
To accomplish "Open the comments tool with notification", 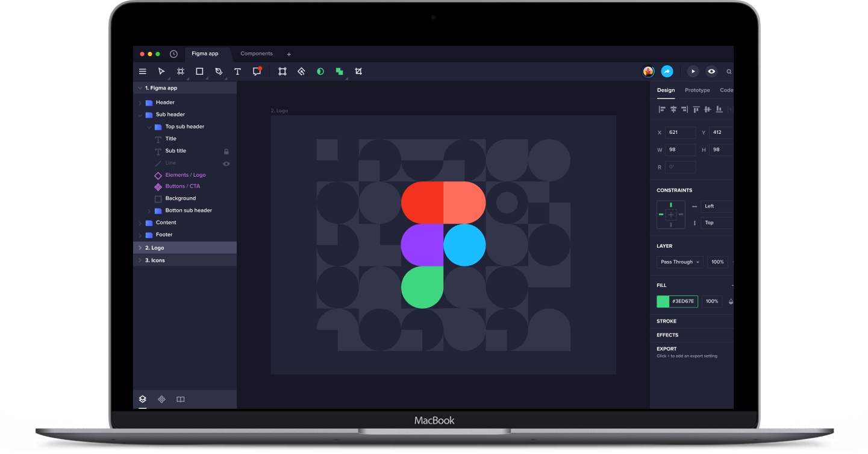I will [x=257, y=72].
